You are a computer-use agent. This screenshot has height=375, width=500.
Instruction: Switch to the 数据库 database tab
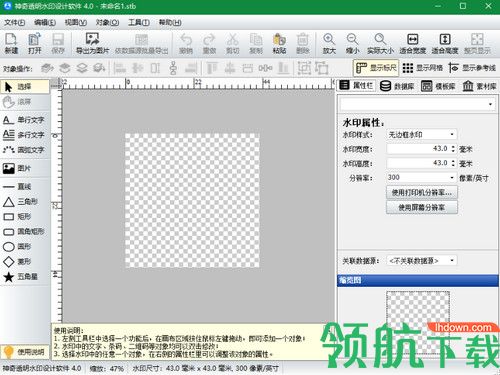point(397,86)
